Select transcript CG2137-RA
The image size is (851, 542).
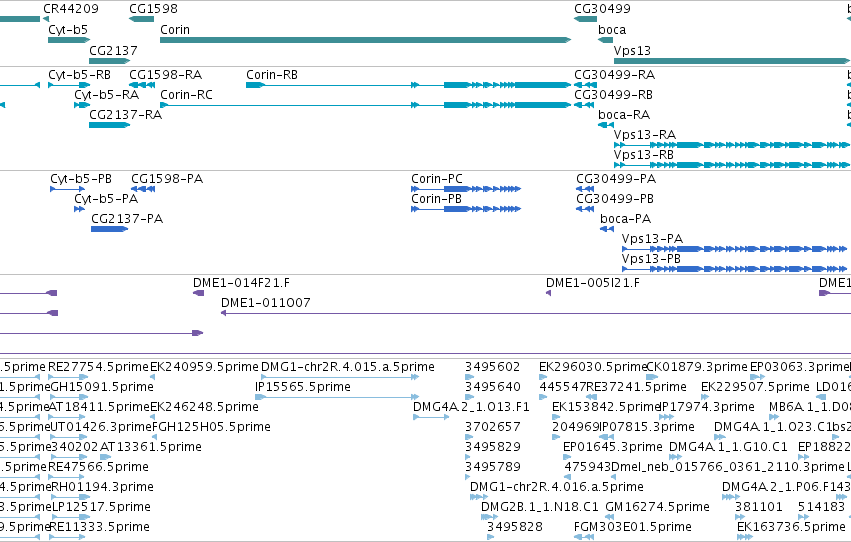[109, 125]
